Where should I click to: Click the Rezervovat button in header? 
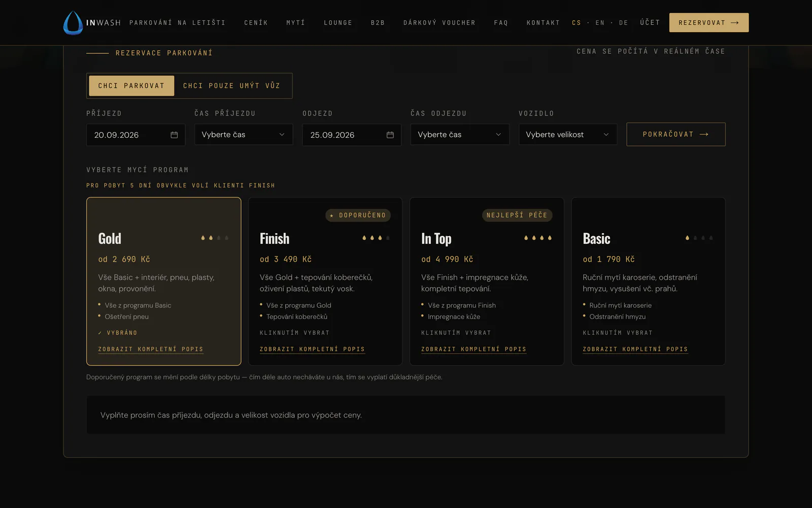coord(709,23)
